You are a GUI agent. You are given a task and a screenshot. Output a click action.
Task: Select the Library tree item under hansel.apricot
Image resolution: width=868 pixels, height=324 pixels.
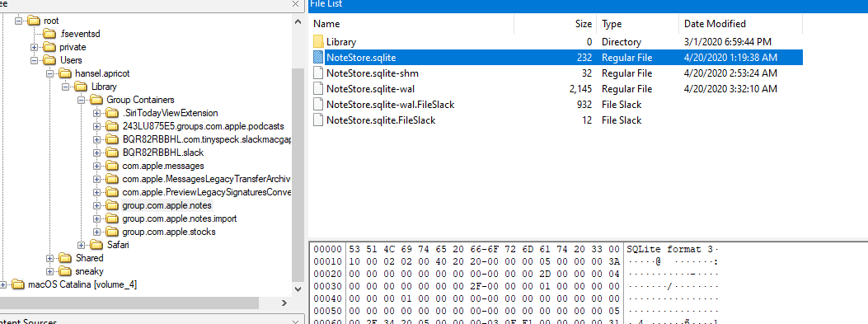[104, 87]
